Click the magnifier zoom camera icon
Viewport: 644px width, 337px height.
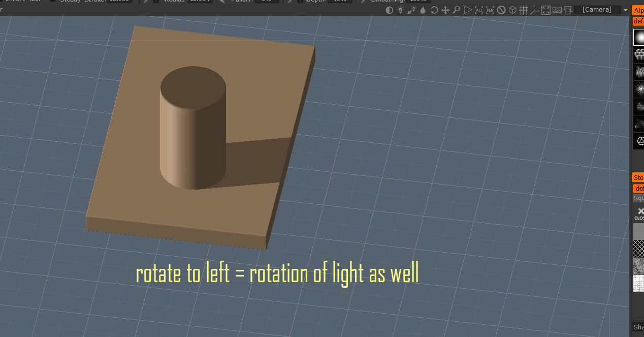point(457,10)
